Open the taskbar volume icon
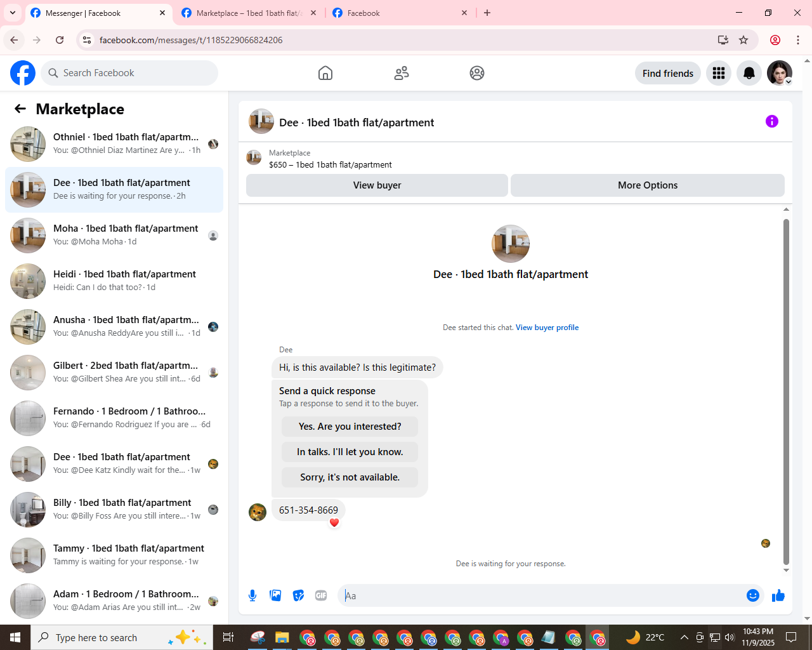812x650 pixels. (x=730, y=637)
